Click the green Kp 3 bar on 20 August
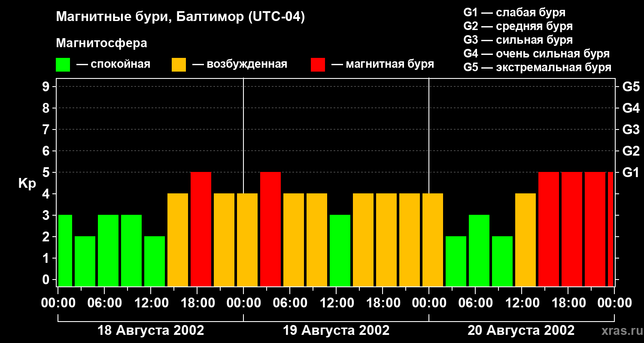 tap(479, 251)
